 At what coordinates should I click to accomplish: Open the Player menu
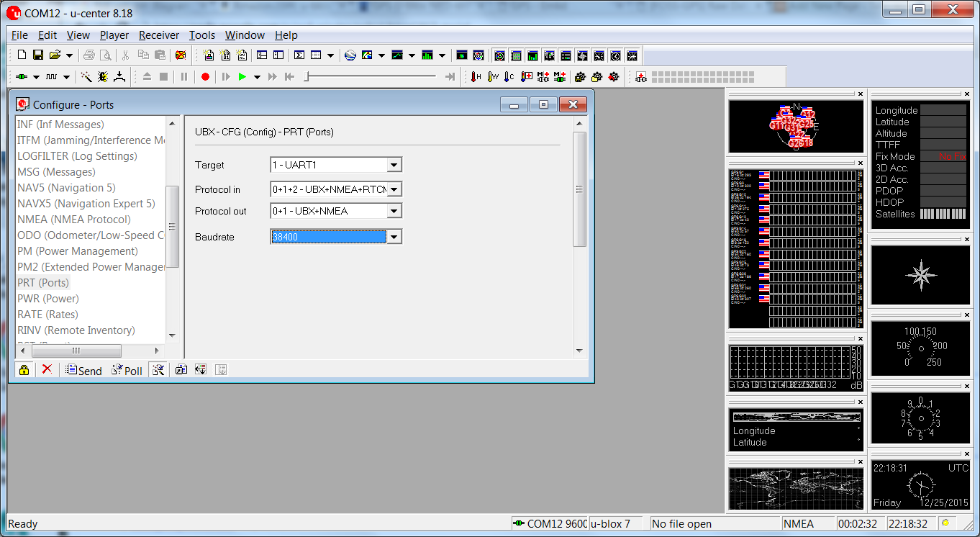coord(114,35)
